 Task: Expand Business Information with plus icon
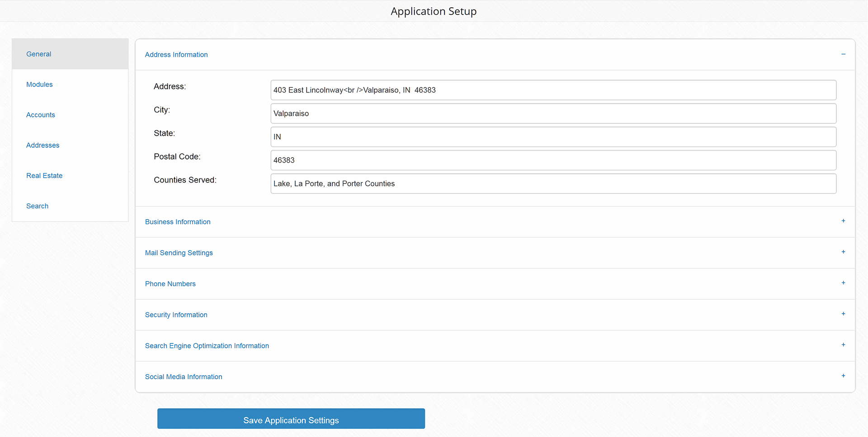coord(843,221)
